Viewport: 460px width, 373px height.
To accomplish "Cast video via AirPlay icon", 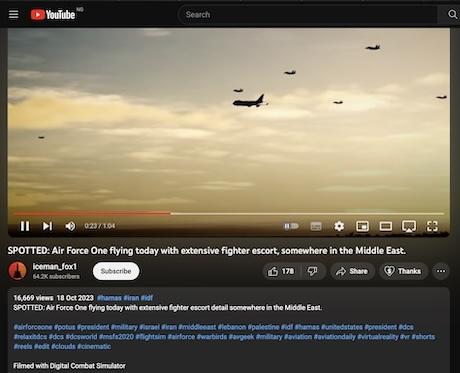I will click(x=409, y=226).
